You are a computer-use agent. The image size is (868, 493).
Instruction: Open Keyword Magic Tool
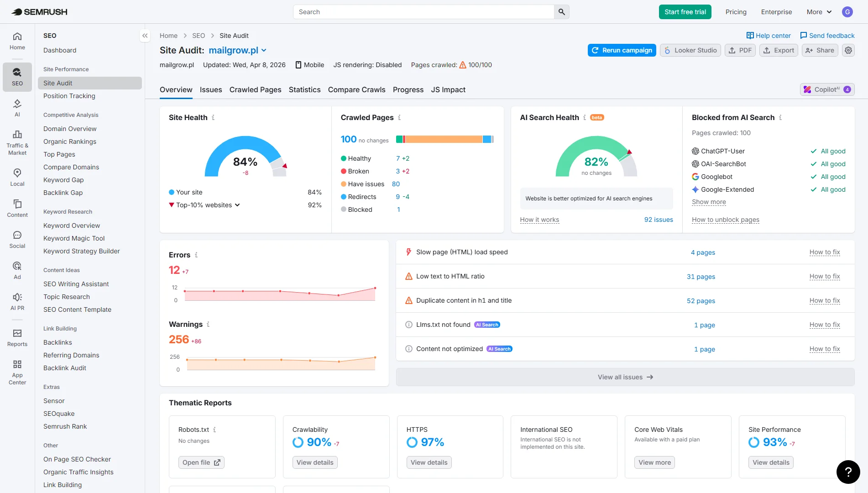(x=74, y=238)
